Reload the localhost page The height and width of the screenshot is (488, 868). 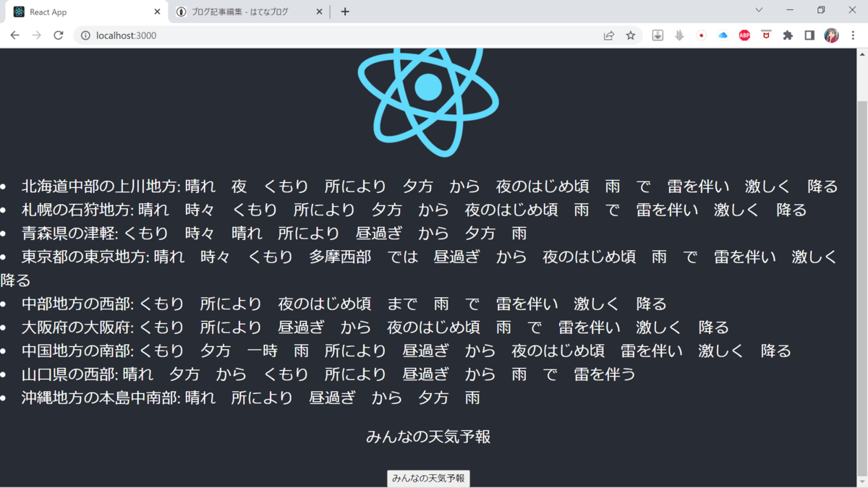pos(59,35)
